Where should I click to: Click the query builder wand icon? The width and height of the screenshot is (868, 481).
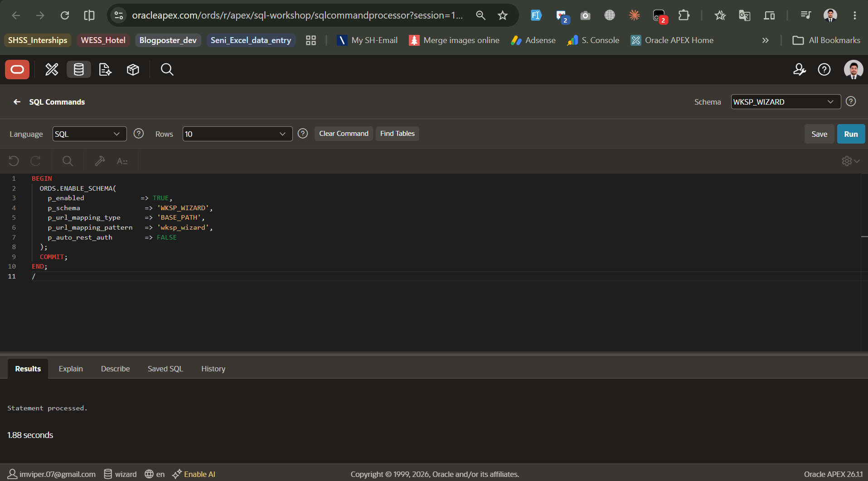[x=100, y=161]
